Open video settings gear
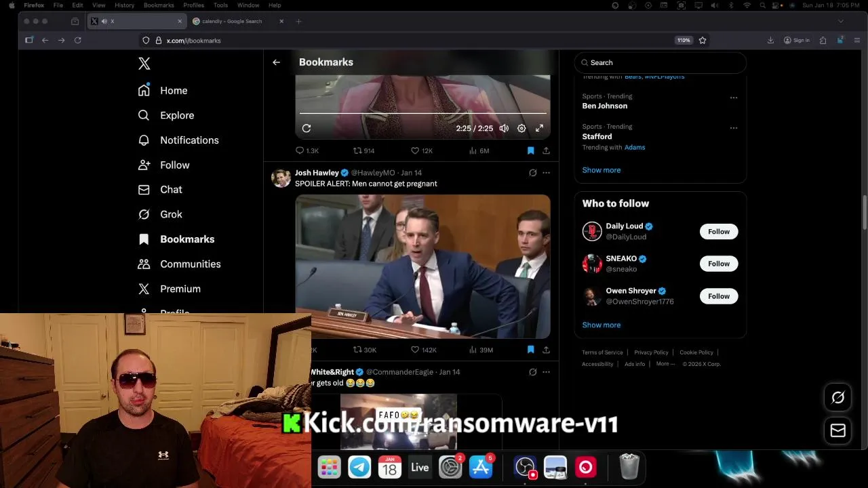This screenshot has width=868, height=488. [521, 128]
